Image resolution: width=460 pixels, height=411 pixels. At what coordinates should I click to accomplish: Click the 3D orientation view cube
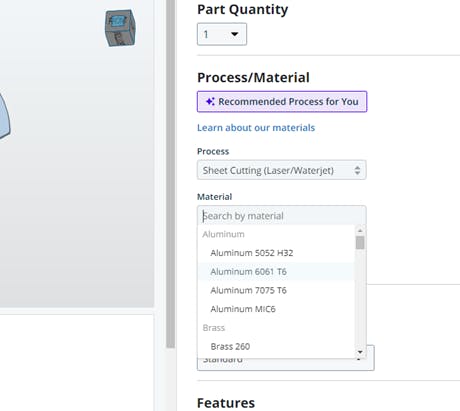[120, 28]
